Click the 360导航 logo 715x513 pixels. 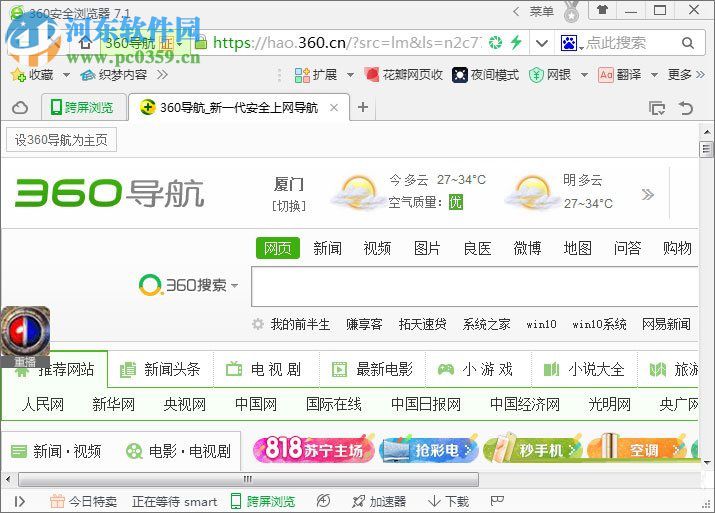[109, 192]
